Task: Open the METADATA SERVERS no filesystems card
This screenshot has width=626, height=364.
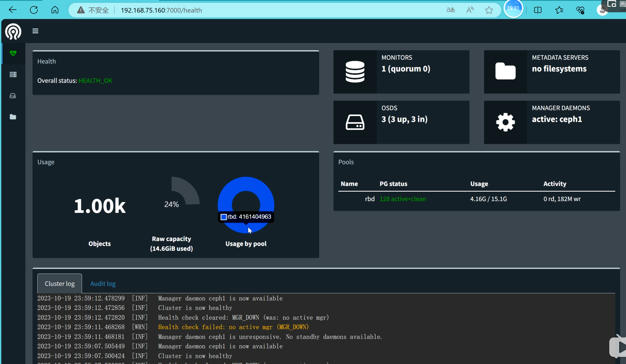Action: click(552, 72)
